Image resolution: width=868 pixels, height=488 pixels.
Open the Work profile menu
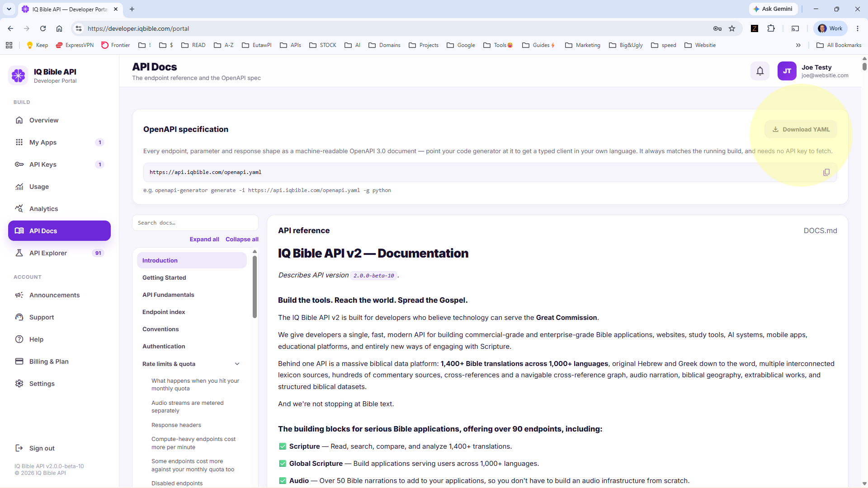click(830, 28)
